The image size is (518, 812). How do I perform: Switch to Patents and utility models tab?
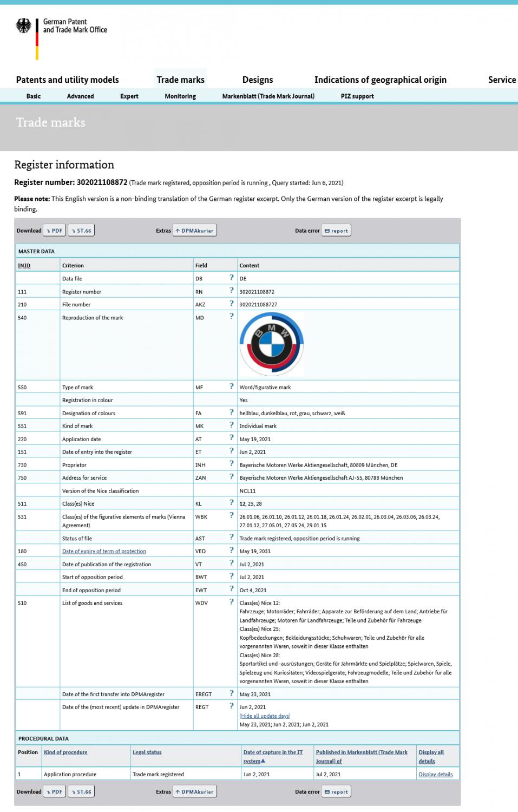pos(67,80)
